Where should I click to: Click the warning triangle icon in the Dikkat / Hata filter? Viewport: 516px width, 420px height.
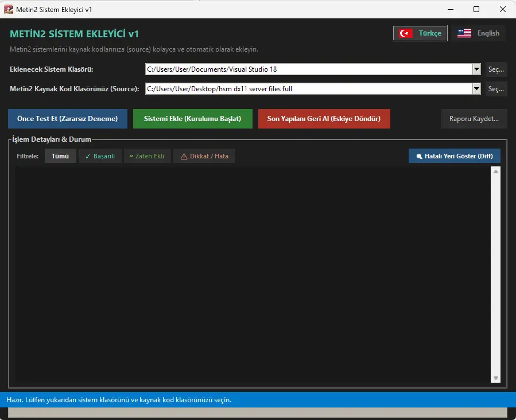pyautogui.click(x=184, y=156)
